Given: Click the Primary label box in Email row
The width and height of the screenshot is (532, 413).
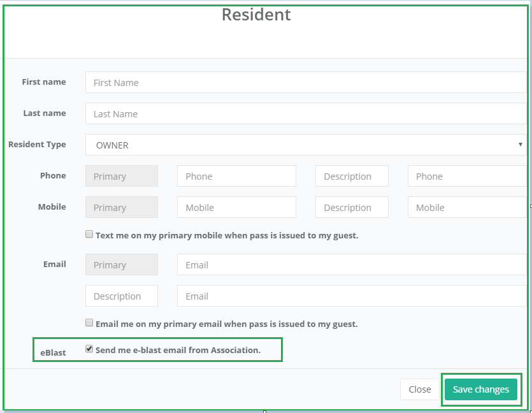Looking at the screenshot, I should point(122,264).
